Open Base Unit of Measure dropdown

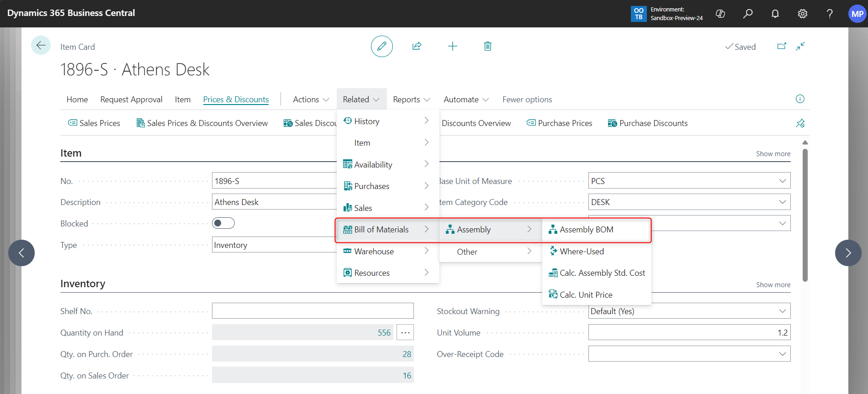[782, 181]
